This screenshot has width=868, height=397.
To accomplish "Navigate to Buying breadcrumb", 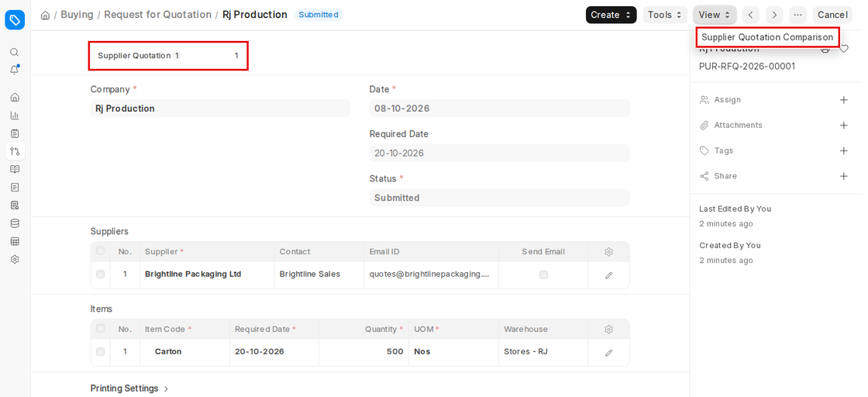I will [77, 15].
